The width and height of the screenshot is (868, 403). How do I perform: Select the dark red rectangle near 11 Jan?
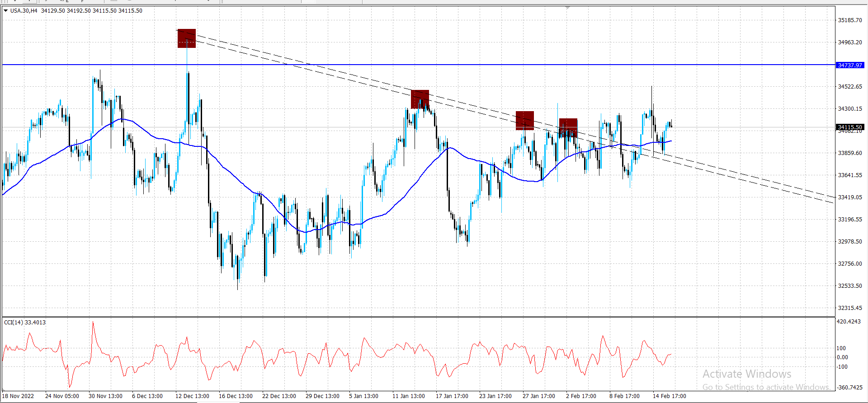pos(420,99)
